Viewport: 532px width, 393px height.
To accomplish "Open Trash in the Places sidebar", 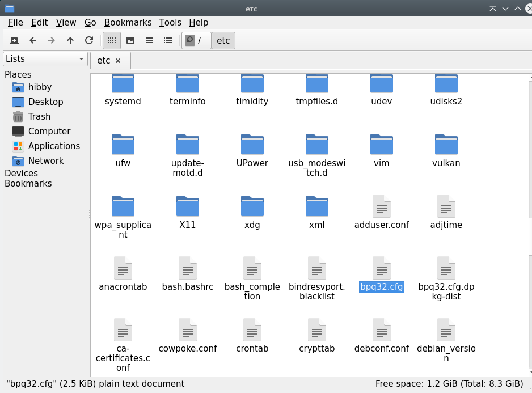I will tap(39, 116).
